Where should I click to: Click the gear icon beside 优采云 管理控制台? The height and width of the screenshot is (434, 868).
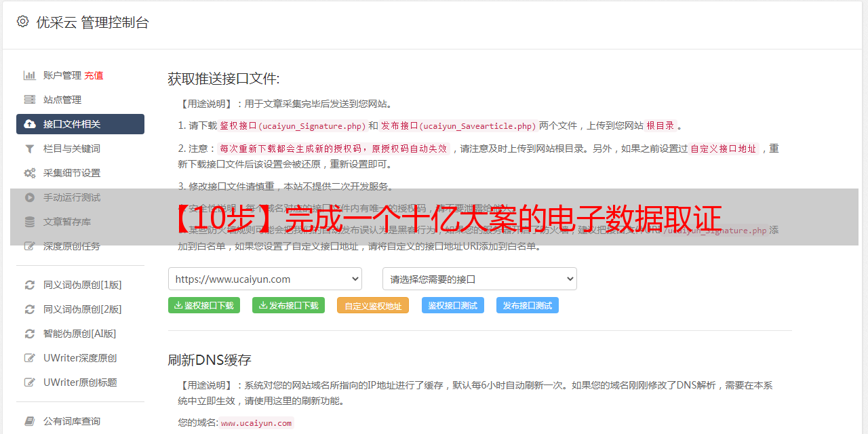coord(22,22)
